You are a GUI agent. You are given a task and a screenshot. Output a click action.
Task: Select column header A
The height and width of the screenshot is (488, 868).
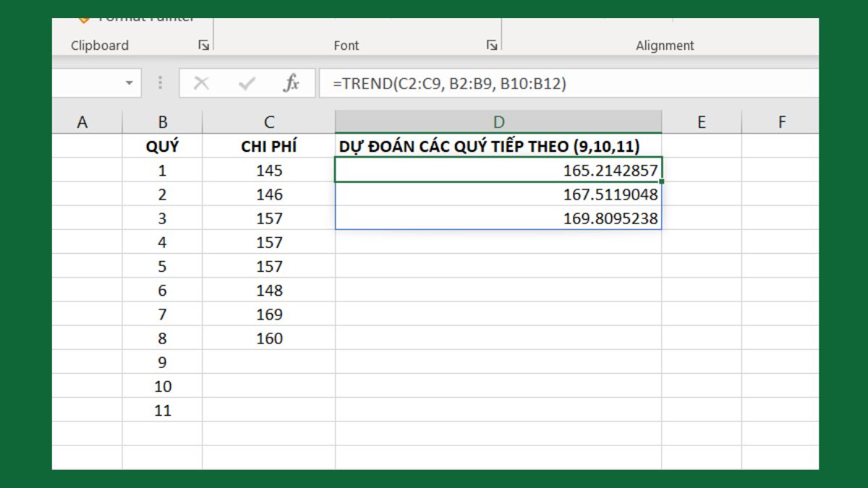[x=82, y=121]
